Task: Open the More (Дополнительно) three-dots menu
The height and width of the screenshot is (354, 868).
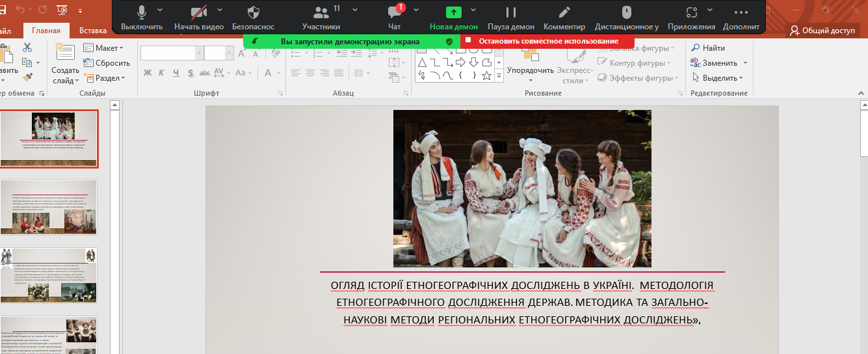Action: tap(741, 13)
